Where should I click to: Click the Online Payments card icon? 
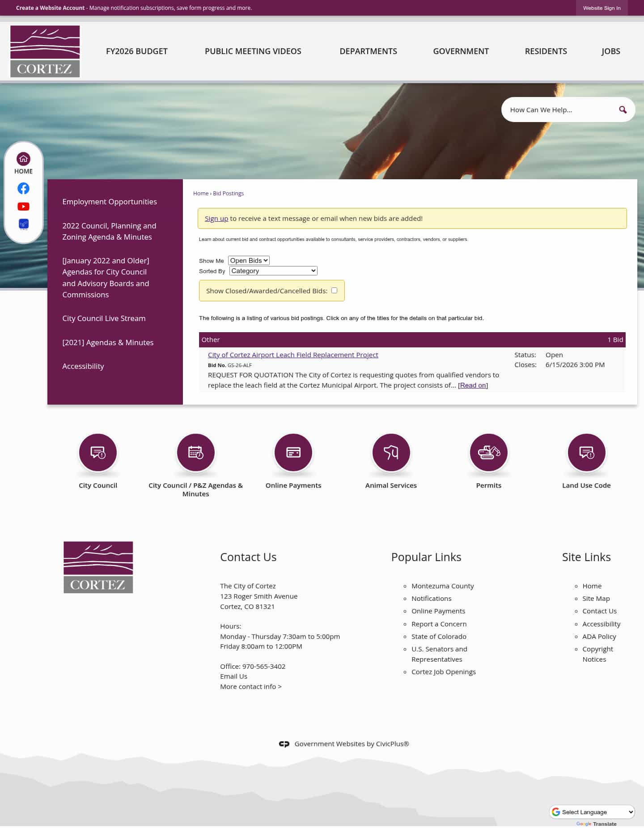(x=293, y=452)
